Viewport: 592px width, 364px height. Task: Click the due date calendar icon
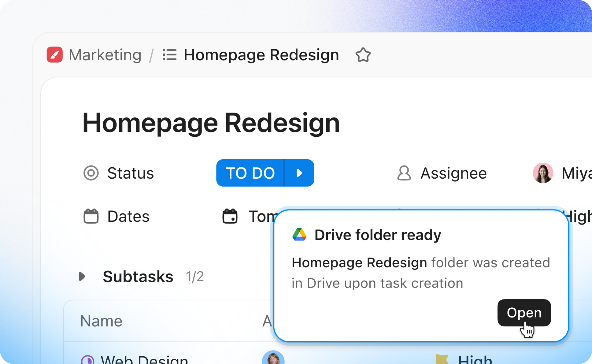click(x=230, y=216)
